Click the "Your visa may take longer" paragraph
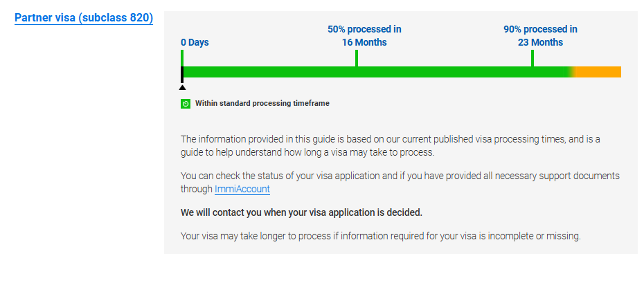644x285 pixels. [380, 235]
